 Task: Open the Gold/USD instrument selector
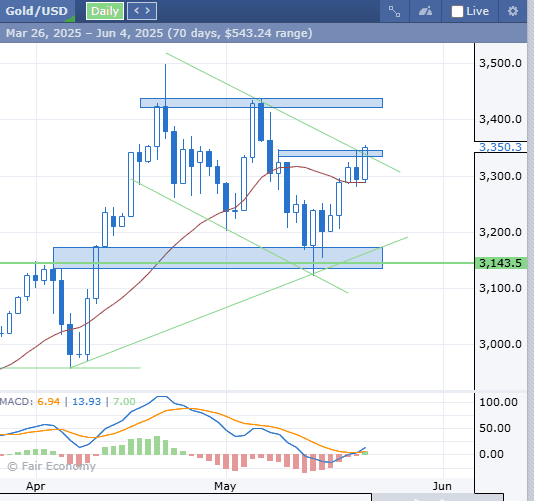(x=37, y=11)
